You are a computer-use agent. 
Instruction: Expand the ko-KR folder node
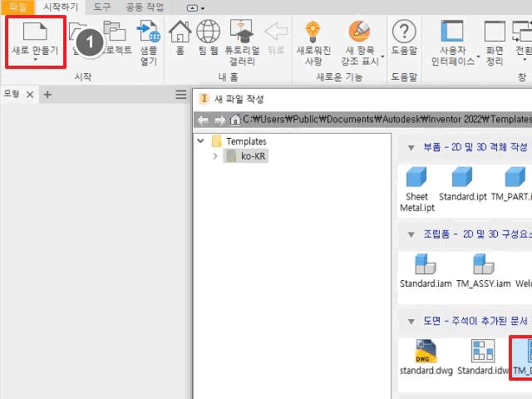(x=215, y=156)
